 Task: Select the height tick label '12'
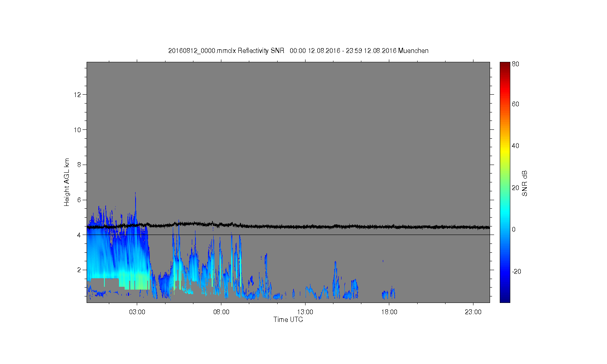(x=78, y=95)
